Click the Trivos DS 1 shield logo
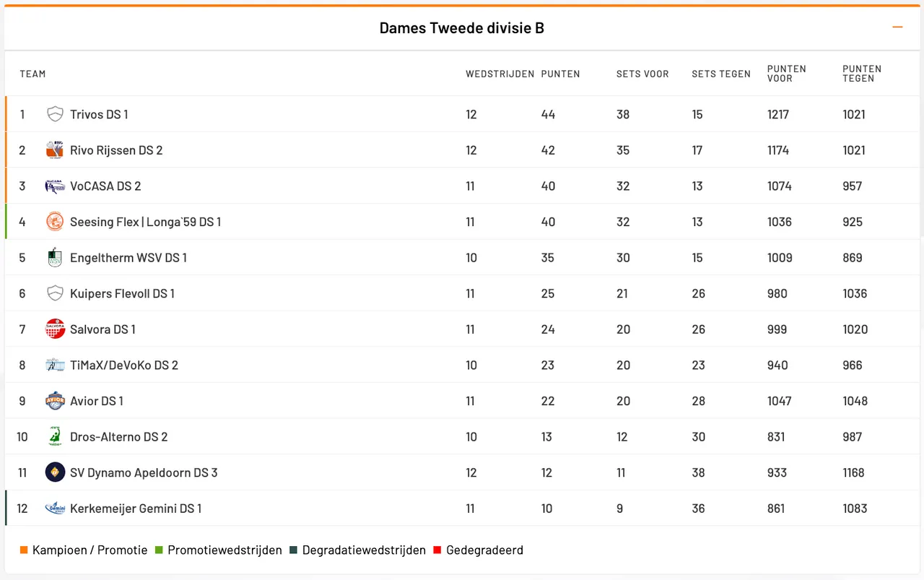This screenshot has width=924, height=580. [55, 114]
